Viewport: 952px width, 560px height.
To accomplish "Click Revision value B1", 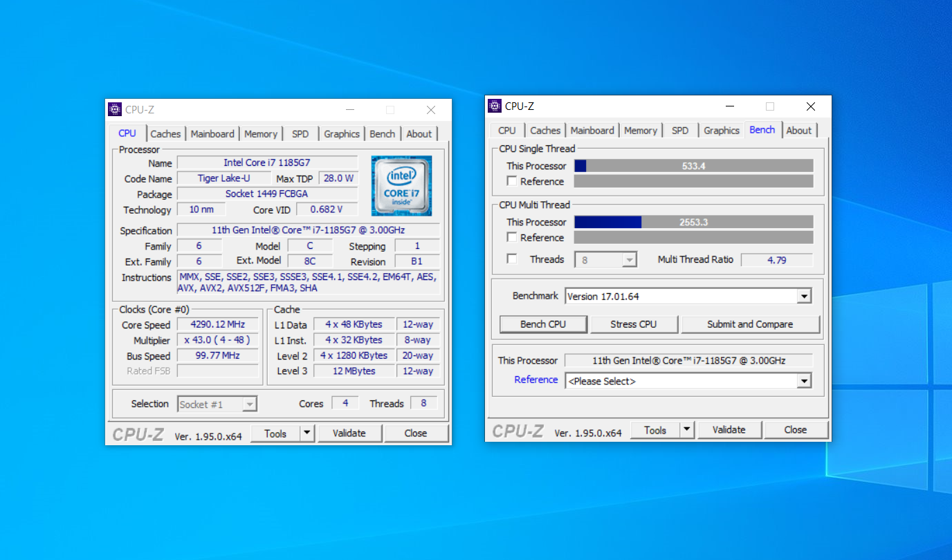I will 417,261.
